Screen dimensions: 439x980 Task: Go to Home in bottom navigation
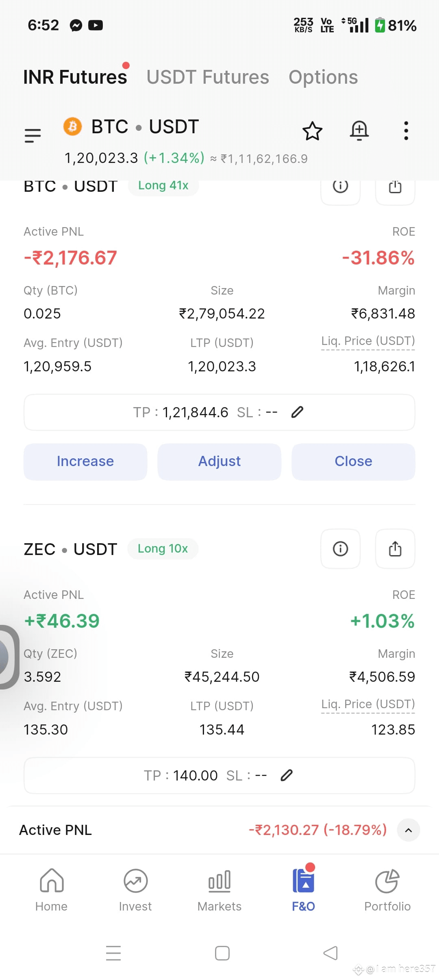(52, 890)
